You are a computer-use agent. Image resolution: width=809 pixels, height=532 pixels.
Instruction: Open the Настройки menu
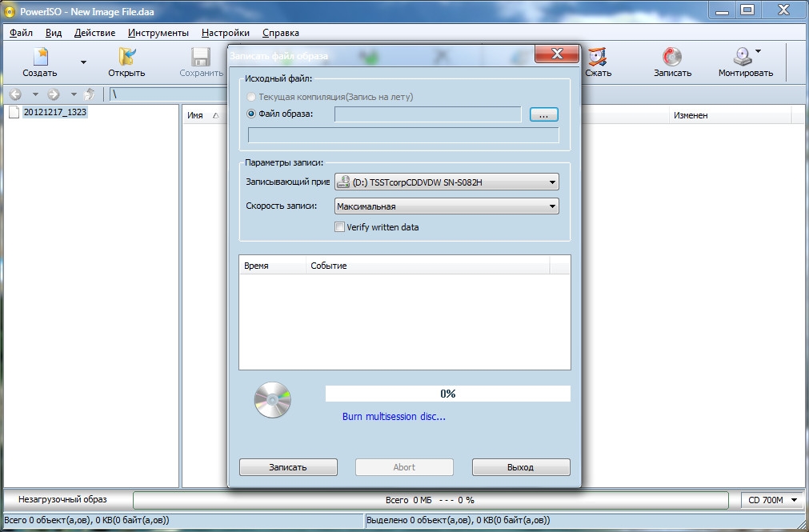point(226,33)
